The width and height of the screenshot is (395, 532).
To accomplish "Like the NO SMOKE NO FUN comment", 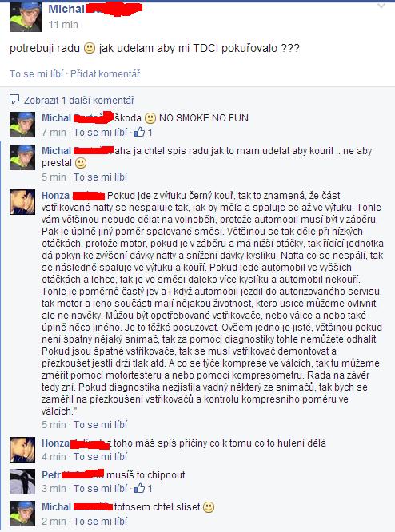I will tap(101, 133).
